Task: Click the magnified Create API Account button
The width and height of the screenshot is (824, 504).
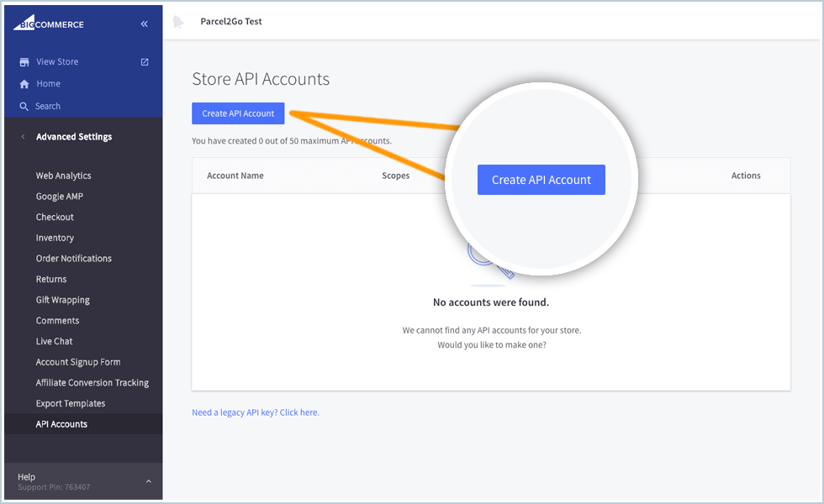Action: tap(541, 179)
